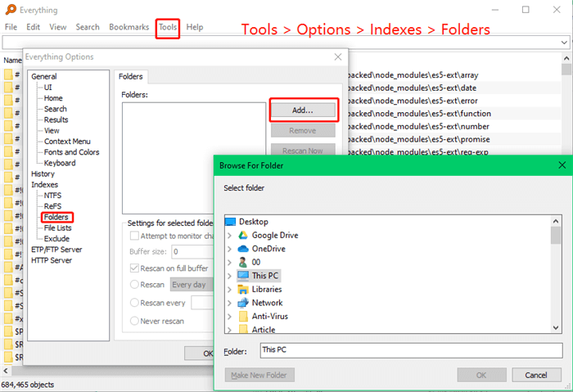Click scroll-down arrow in folder tree scrollbar

[x=556, y=327]
